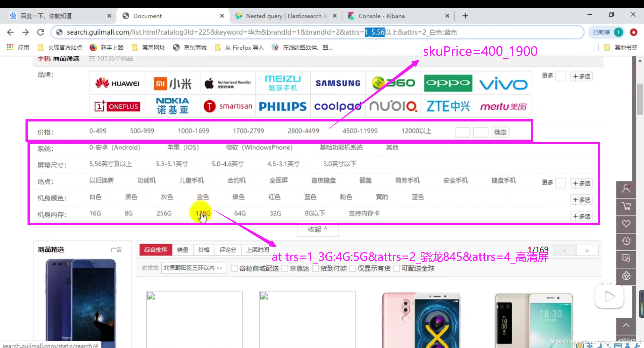
Task: Open the user account sidebar icon
Action: (626, 189)
